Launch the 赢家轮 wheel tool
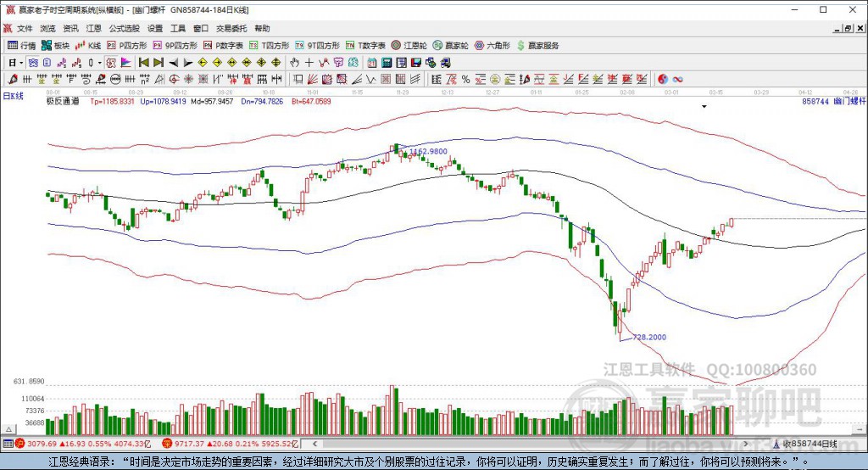This screenshot has height=470, width=868. click(x=451, y=46)
